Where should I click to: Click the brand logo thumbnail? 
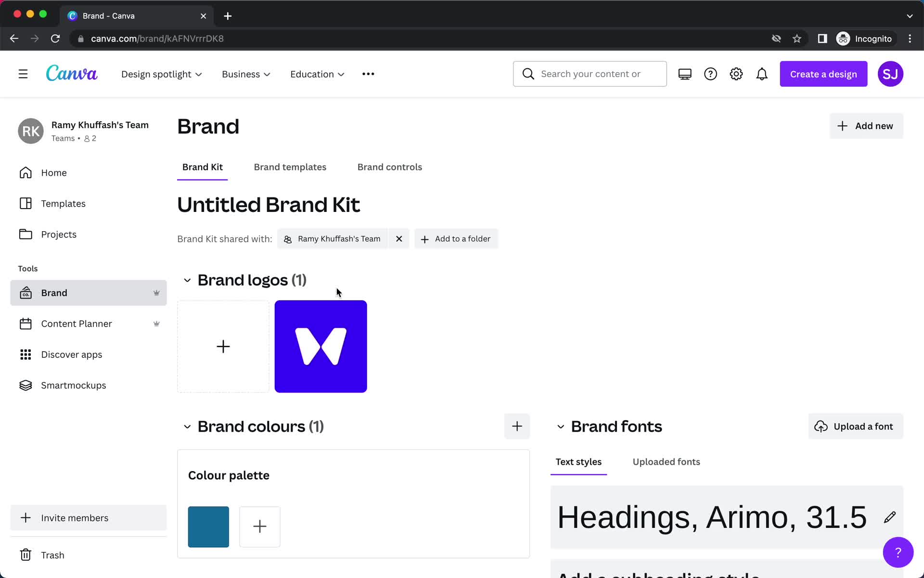[321, 346]
